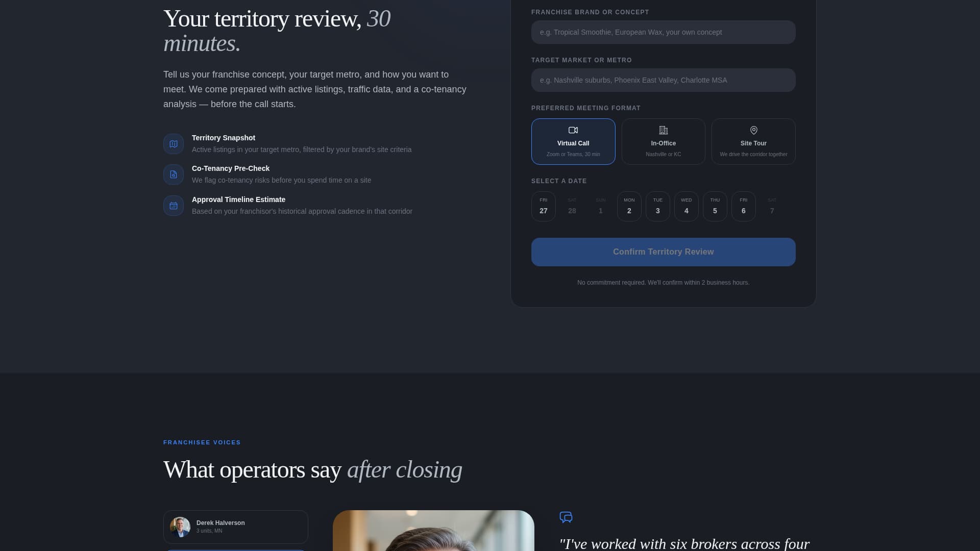Click the location pin icon on Site Tour

coord(753,130)
